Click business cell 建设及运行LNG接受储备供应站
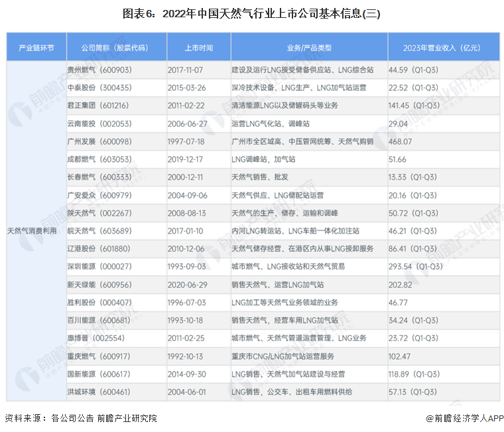The image size is (504, 432). [302, 70]
